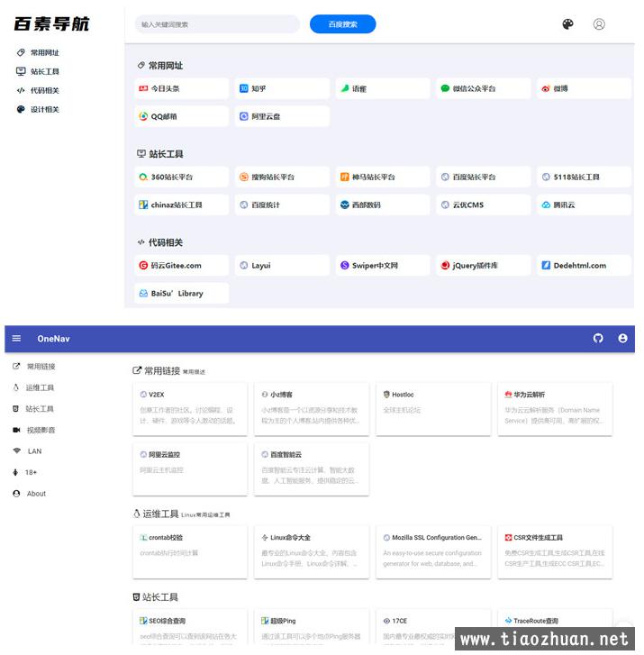Image resolution: width=644 pixels, height=655 pixels.
Task: Open the 超级Ping link card
Action: click(x=312, y=626)
